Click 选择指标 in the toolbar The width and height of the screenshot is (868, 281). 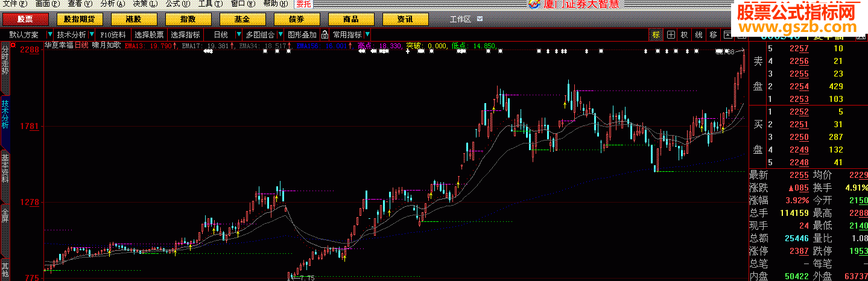[185, 35]
